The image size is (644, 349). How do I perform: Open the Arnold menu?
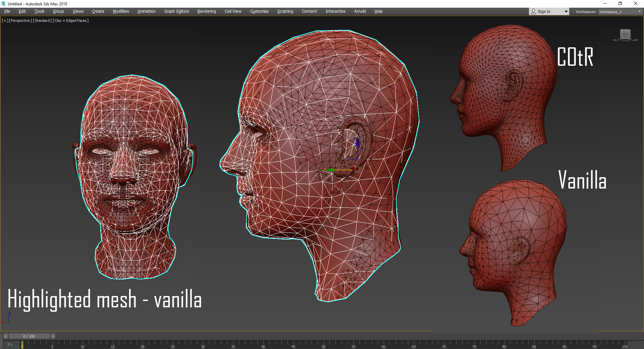click(360, 11)
